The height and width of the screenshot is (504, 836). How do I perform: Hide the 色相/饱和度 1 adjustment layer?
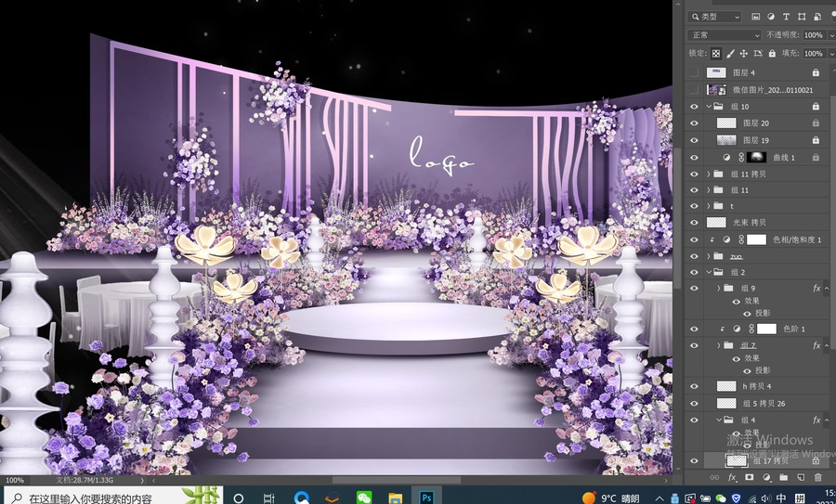694,239
